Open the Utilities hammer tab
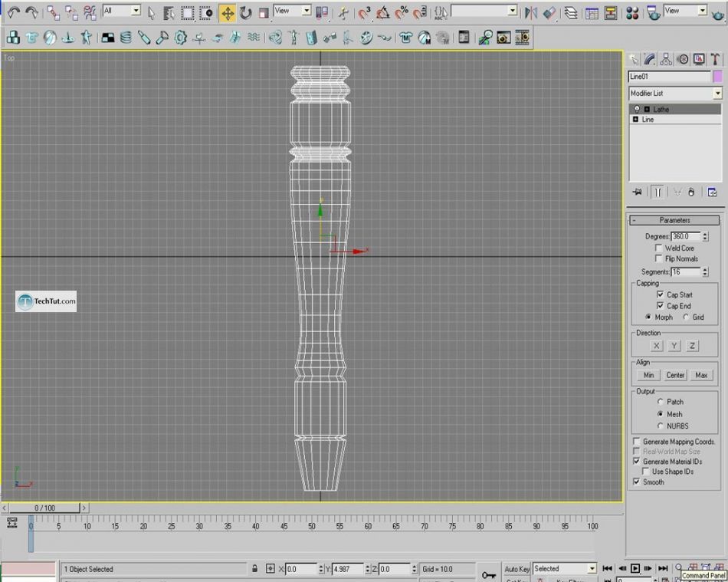 [x=715, y=59]
